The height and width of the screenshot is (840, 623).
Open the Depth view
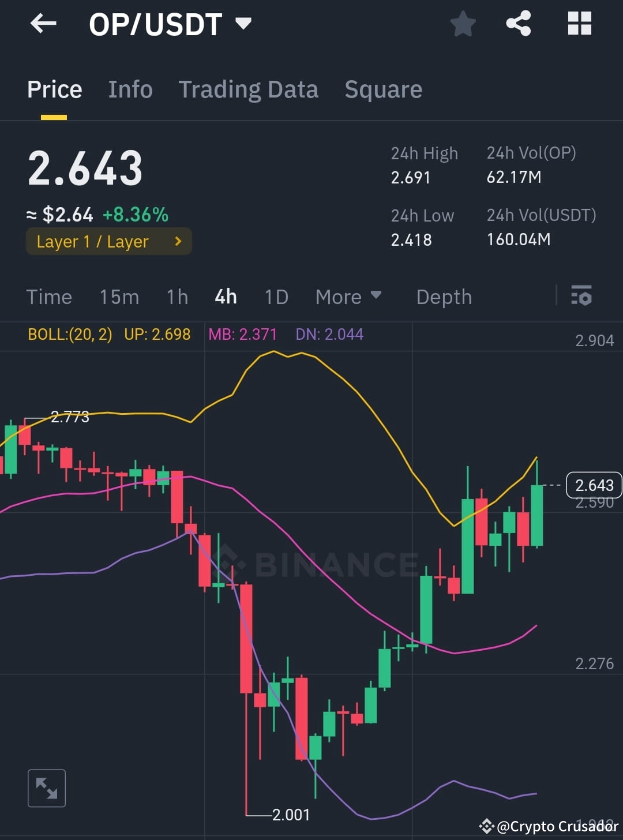click(x=444, y=297)
